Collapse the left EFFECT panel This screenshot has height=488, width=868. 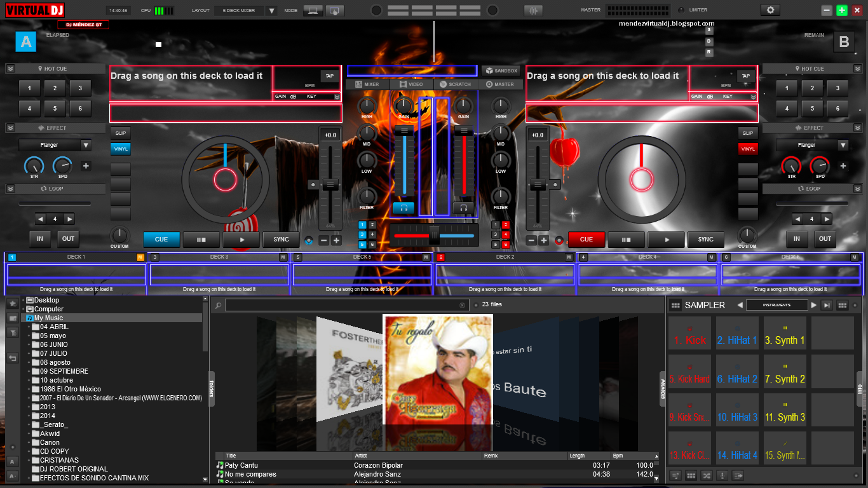[11, 128]
